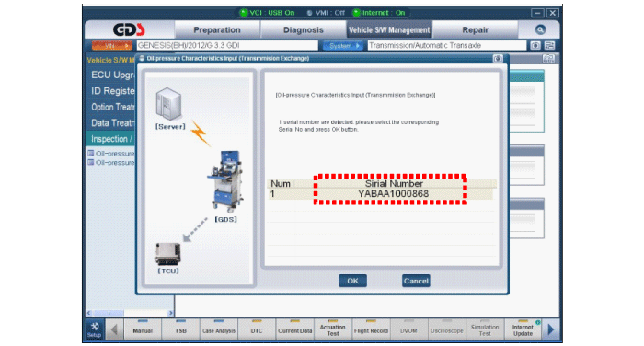Open first Oil-pressure tree item
This screenshot has height=346, width=644.
pyautogui.click(x=111, y=154)
